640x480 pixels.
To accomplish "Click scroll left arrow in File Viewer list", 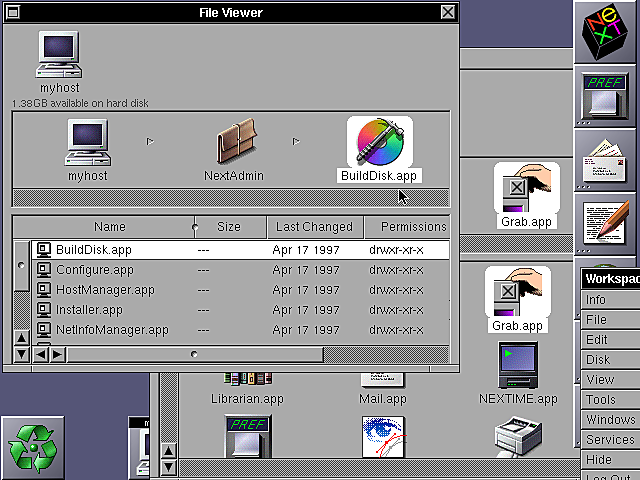I will coord(41,354).
